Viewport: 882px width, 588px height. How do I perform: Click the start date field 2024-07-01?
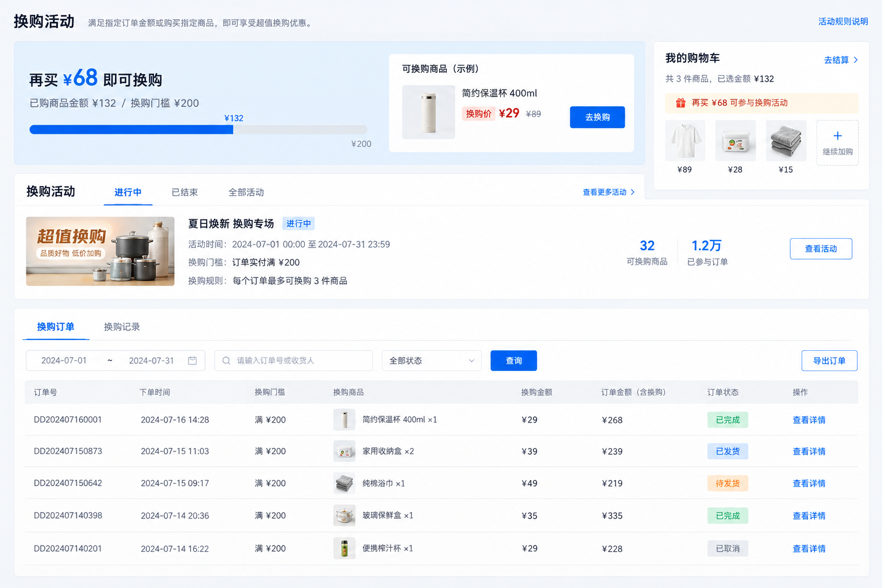pyautogui.click(x=64, y=361)
